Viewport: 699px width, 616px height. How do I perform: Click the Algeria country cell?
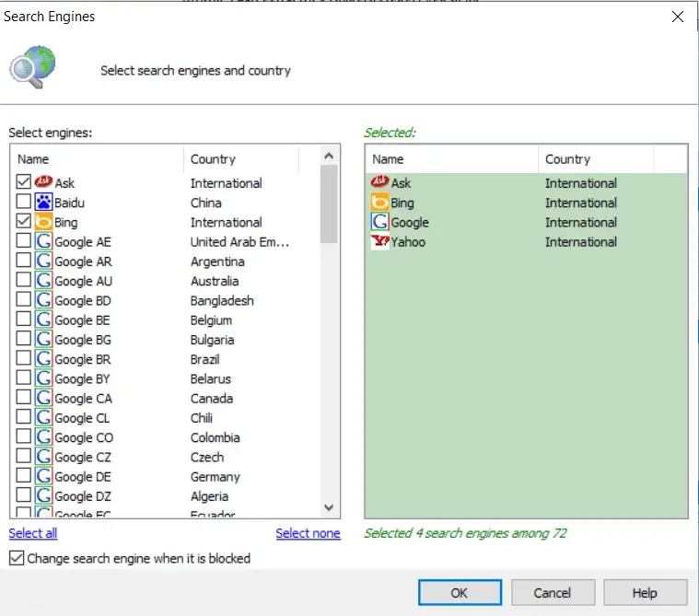click(x=210, y=496)
